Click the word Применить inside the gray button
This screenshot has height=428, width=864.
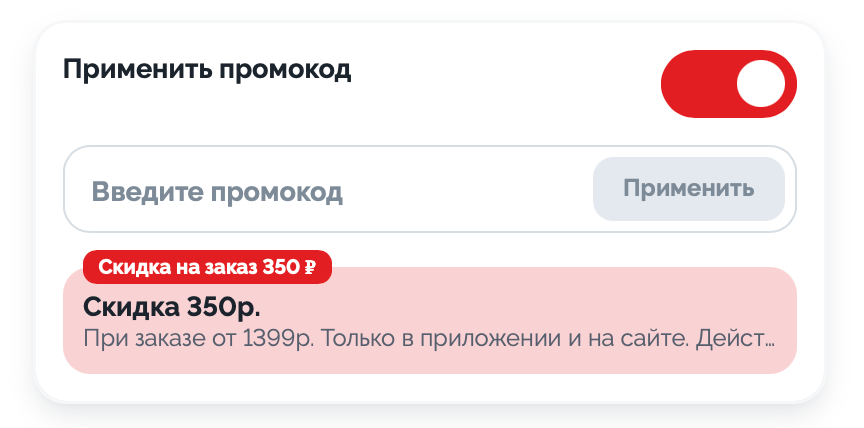(x=689, y=189)
